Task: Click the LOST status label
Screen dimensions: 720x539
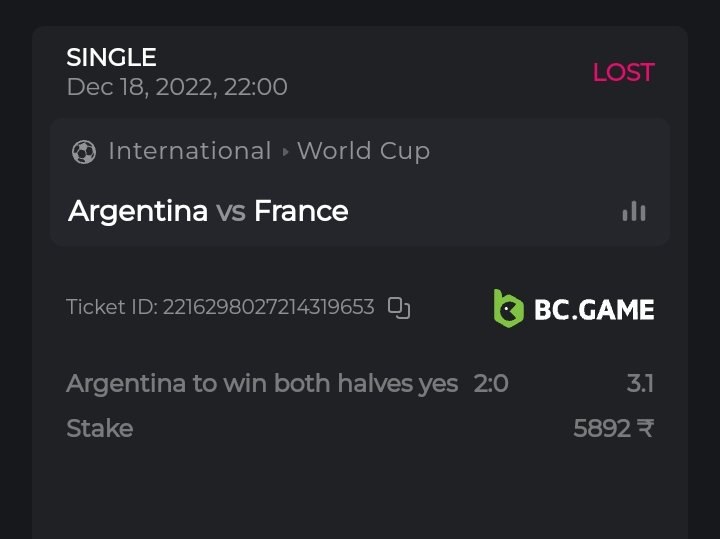Action: click(623, 72)
